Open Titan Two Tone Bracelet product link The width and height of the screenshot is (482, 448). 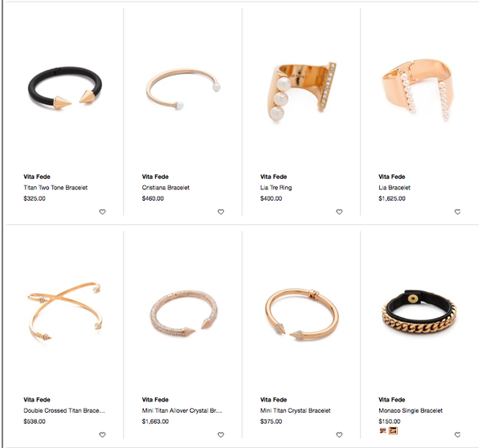55,187
